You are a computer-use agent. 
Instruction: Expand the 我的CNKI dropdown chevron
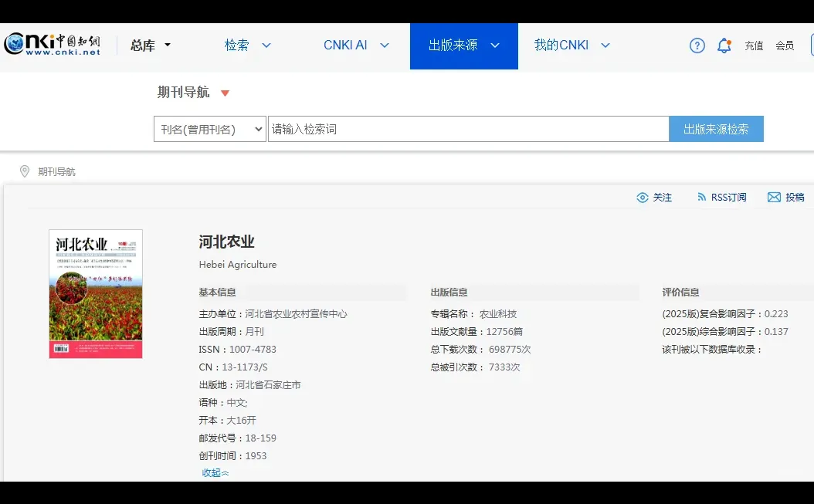(x=605, y=46)
